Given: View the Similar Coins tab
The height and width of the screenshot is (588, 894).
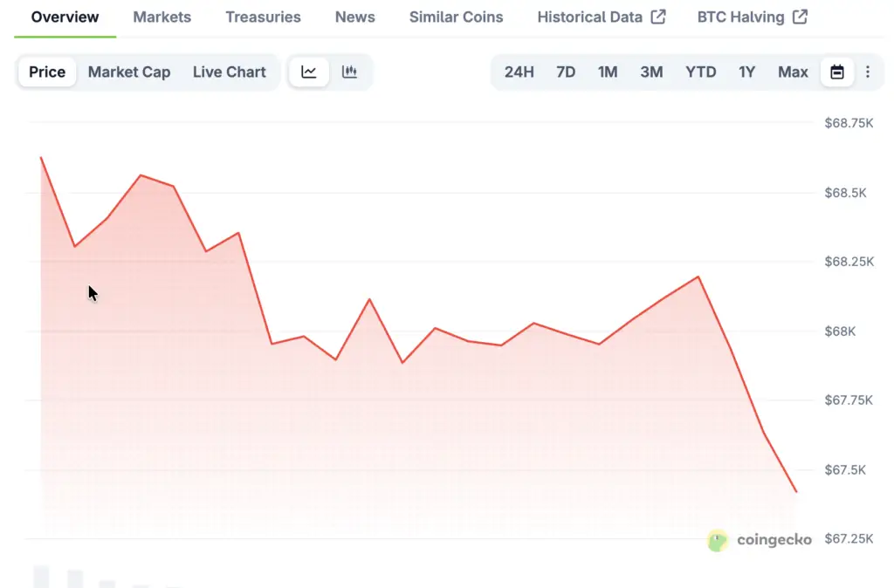Looking at the screenshot, I should (457, 17).
